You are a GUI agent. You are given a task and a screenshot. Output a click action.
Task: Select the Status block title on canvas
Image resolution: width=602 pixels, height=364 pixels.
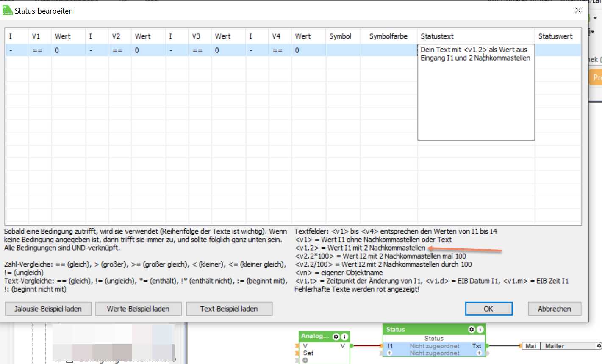(x=396, y=329)
